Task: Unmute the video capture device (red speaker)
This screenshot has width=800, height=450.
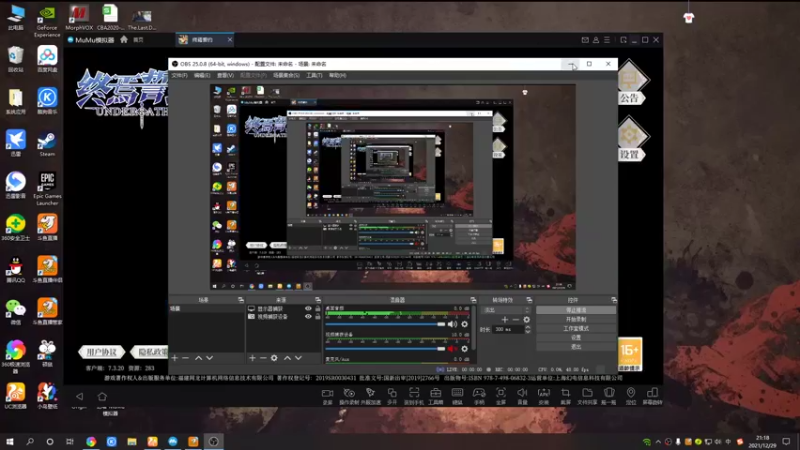Action: (453, 348)
